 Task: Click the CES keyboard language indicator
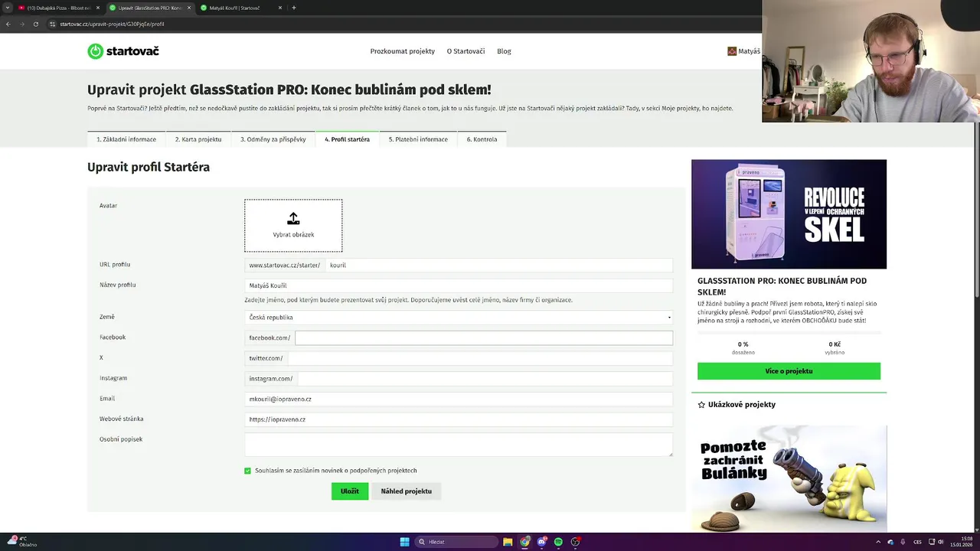917,542
